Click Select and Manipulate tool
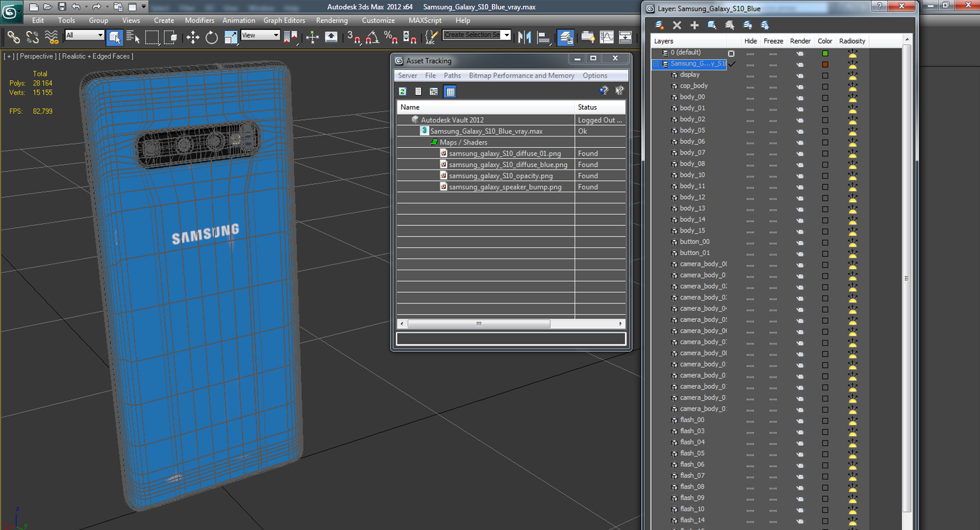980x530 pixels. pos(313,37)
